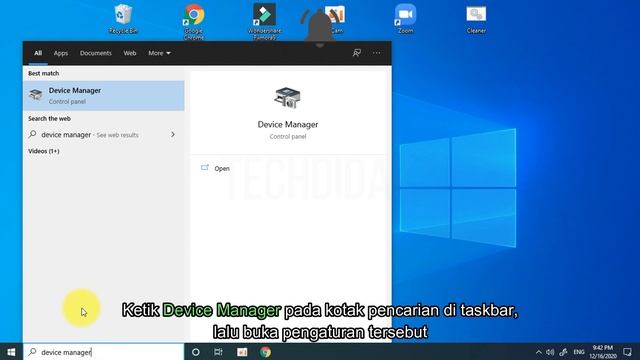Screen dimensions: 640x360
Task: Open the taskbar clock and date
Action: click(x=603, y=352)
